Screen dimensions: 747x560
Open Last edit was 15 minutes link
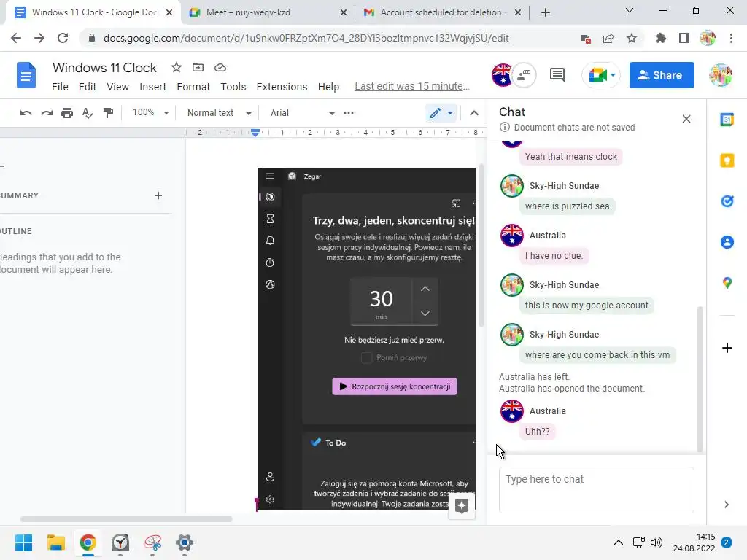pyautogui.click(x=411, y=86)
